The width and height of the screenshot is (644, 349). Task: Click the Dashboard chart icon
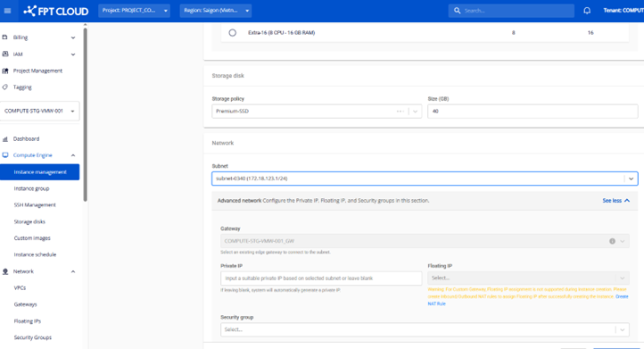pos(5,139)
